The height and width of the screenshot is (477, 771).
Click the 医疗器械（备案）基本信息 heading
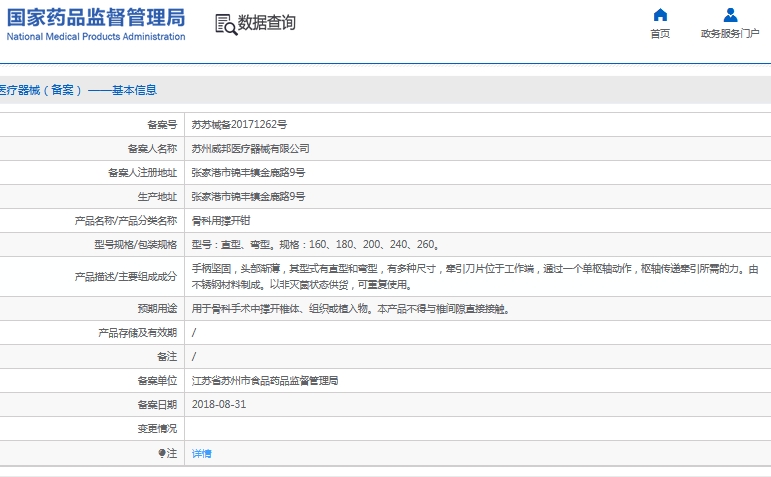78,90
